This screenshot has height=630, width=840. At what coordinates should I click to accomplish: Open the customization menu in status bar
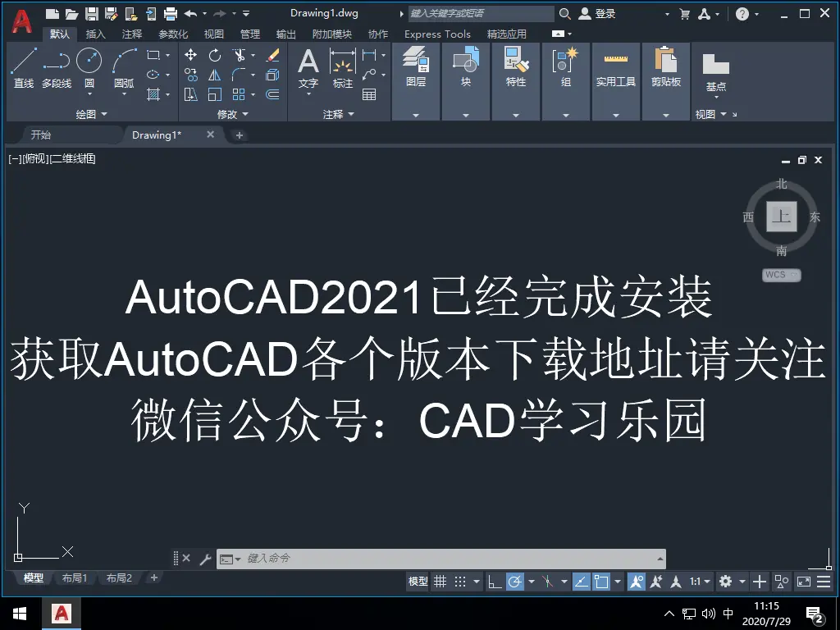(824, 582)
